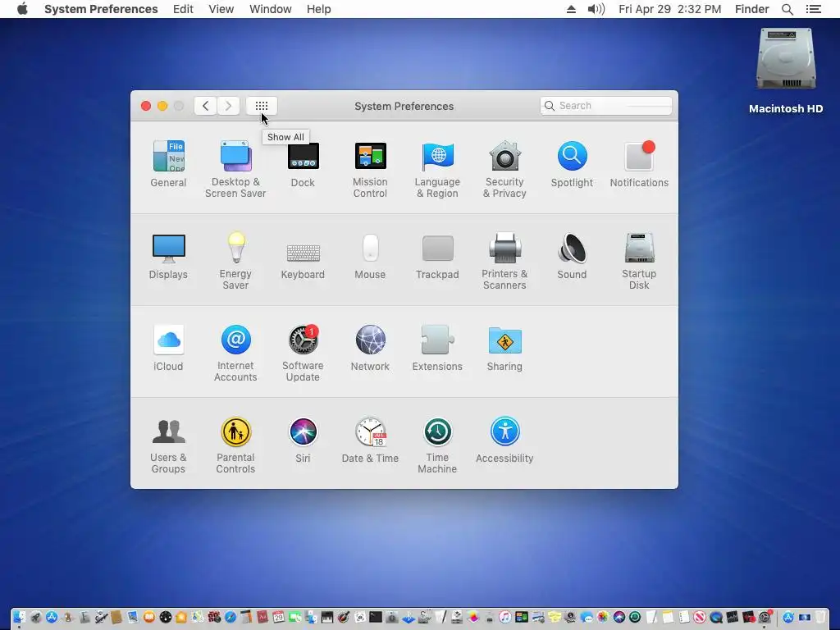Open Mission Control preferences
The height and width of the screenshot is (630, 840).
click(370, 169)
